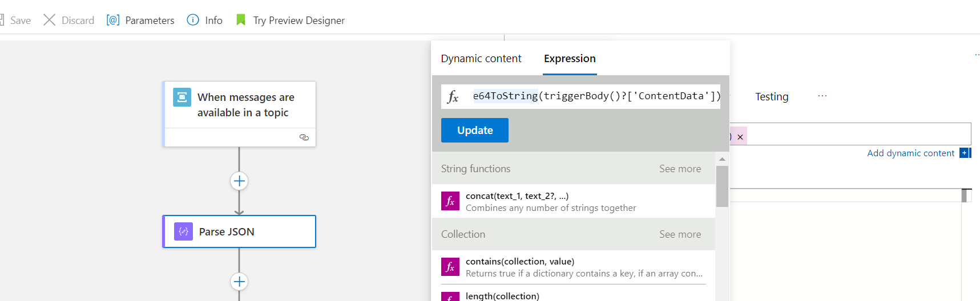Click See more for String functions
Screen dimensions: 980x301
tap(680, 169)
